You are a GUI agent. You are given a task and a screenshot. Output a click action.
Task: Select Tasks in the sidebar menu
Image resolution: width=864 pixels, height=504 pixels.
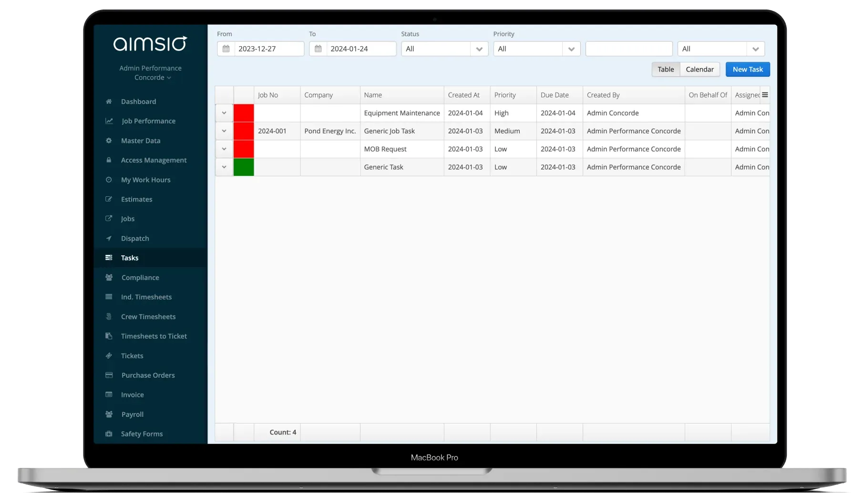point(129,258)
